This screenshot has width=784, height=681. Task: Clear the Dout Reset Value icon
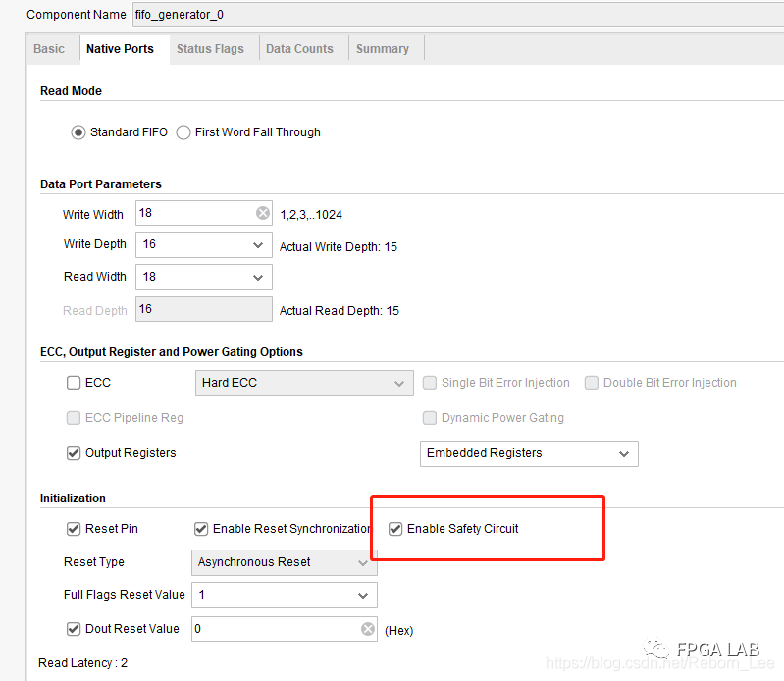point(368,629)
